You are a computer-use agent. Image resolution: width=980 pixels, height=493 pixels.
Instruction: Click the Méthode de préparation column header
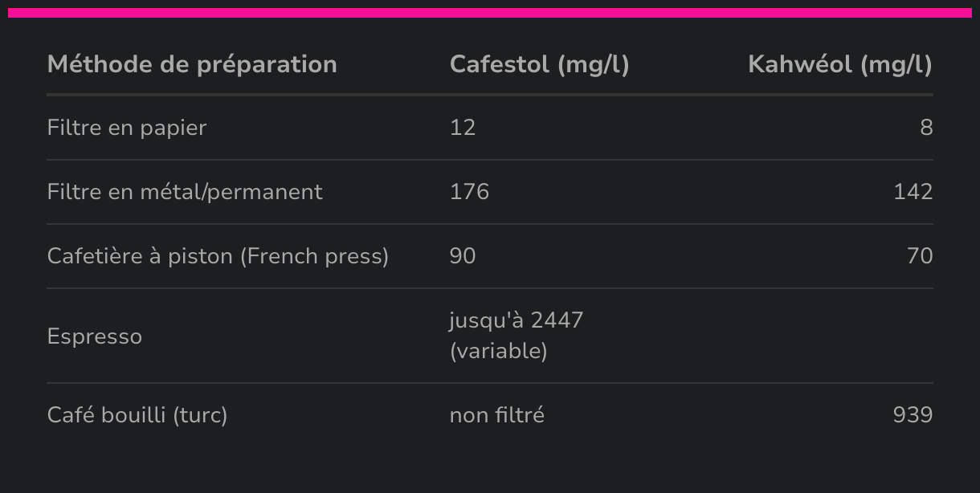click(x=192, y=64)
